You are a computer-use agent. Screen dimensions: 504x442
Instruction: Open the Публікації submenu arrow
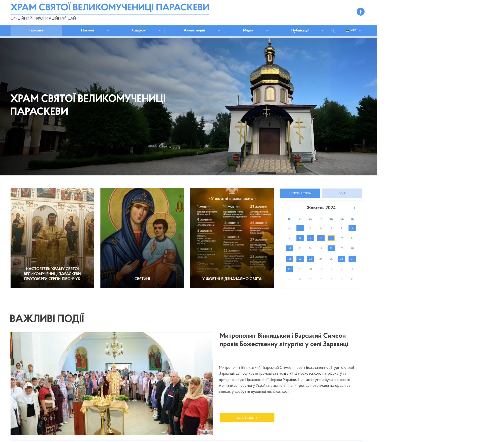point(323,30)
